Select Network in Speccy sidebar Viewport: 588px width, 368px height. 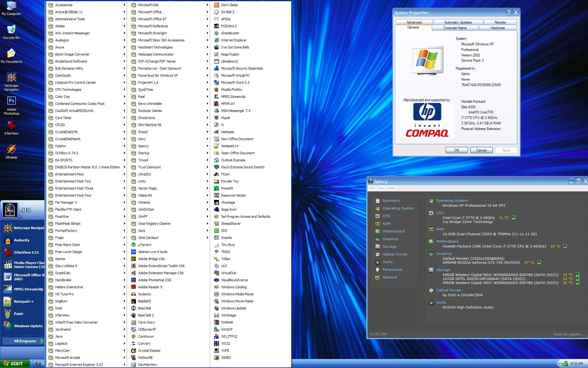[390, 277]
